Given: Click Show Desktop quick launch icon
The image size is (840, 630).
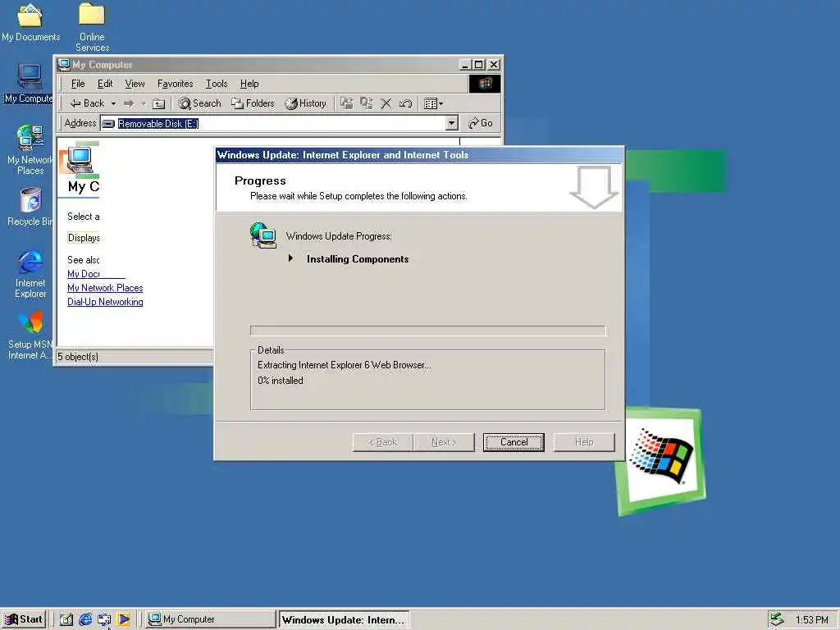Looking at the screenshot, I should 66,619.
